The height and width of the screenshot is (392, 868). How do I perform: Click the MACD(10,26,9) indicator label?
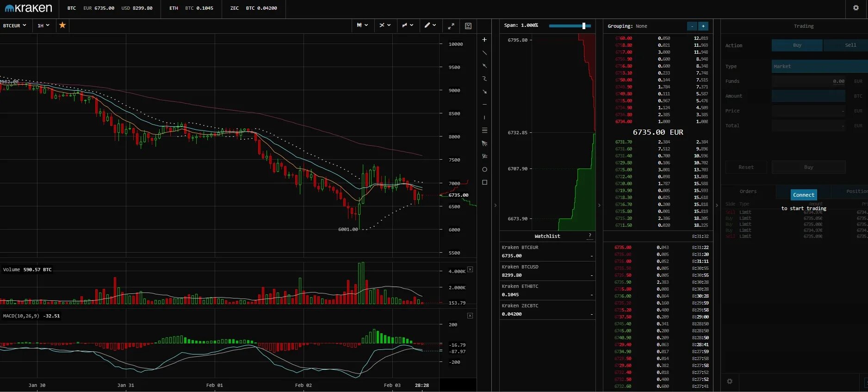31,316
